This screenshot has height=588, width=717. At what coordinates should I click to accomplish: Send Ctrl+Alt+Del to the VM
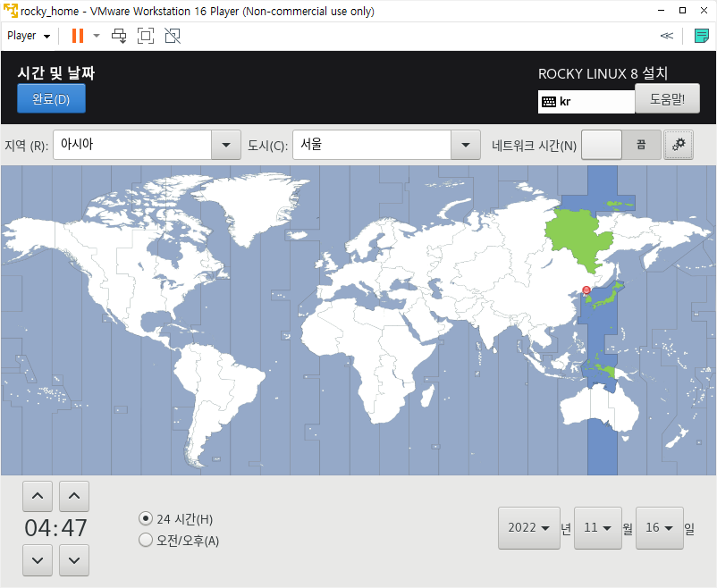119,36
